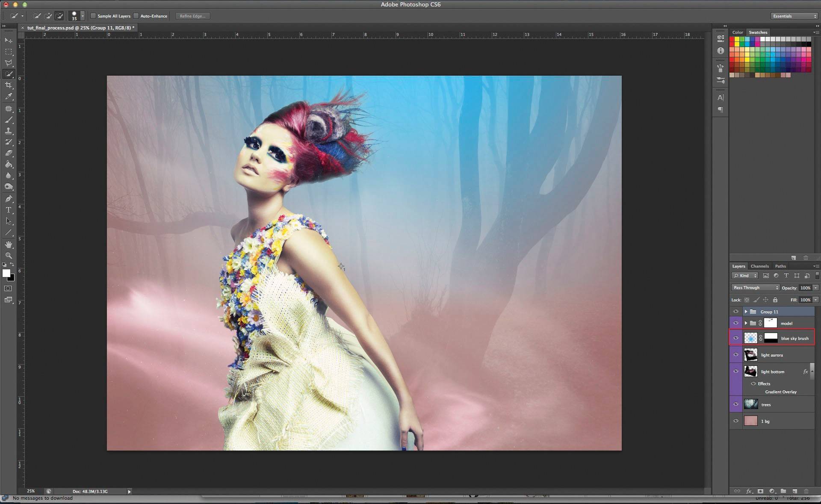Click the Refine Edge button
This screenshot has width=821, height=504.
click(x=192, y=16)
